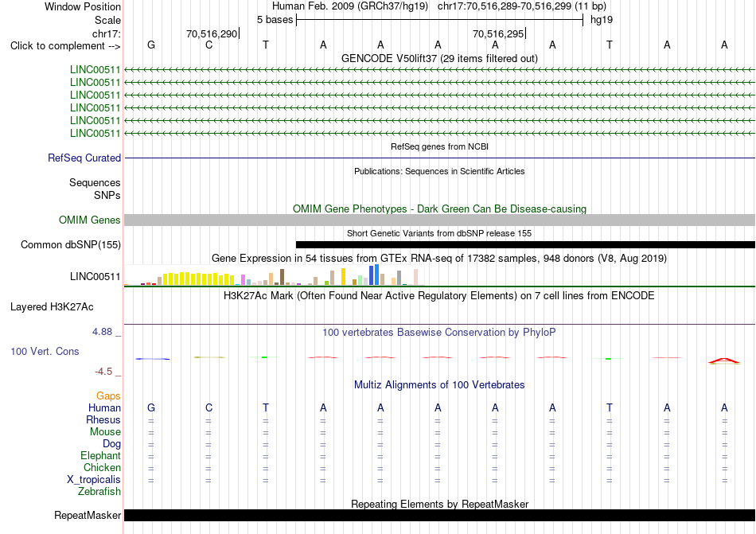Open the H3K27Ac Mark track title
The image size is (756, 534).
[x=439, y=295]
